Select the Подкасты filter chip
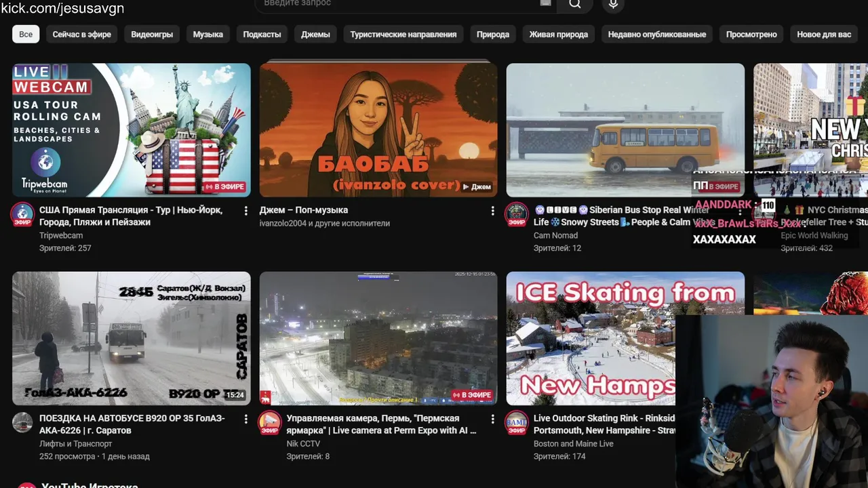868x488 pixels. point(262,34)
